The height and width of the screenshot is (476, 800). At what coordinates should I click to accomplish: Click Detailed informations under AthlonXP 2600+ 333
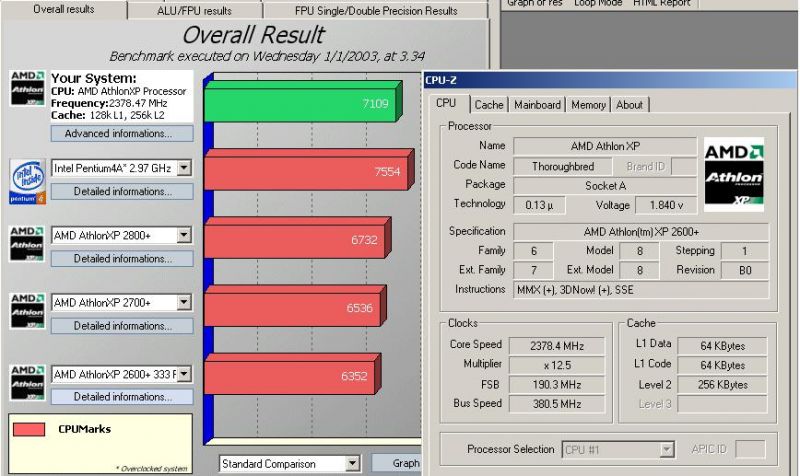(122, 396)
